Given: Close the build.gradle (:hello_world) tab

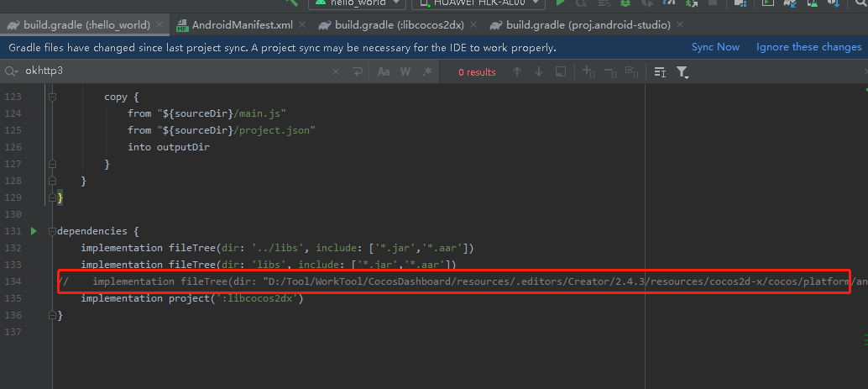Looking at the screenshot, I should [160, 25].
